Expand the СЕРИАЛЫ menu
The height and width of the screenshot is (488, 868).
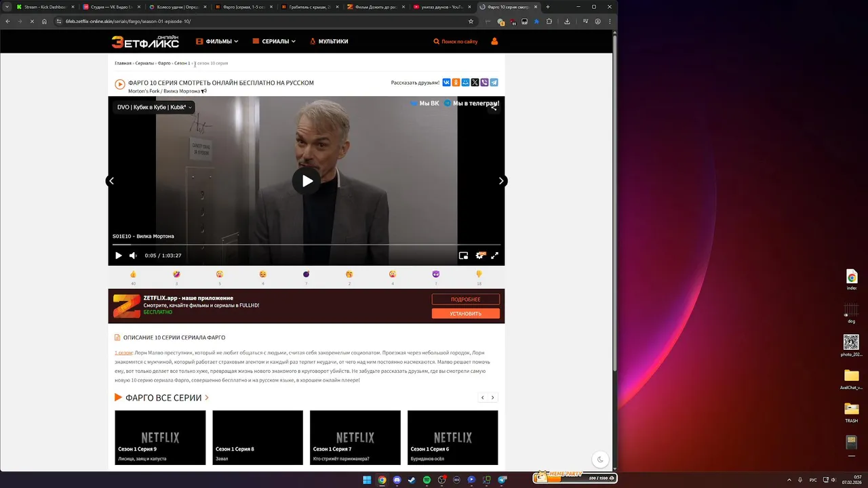click(274, 41)
